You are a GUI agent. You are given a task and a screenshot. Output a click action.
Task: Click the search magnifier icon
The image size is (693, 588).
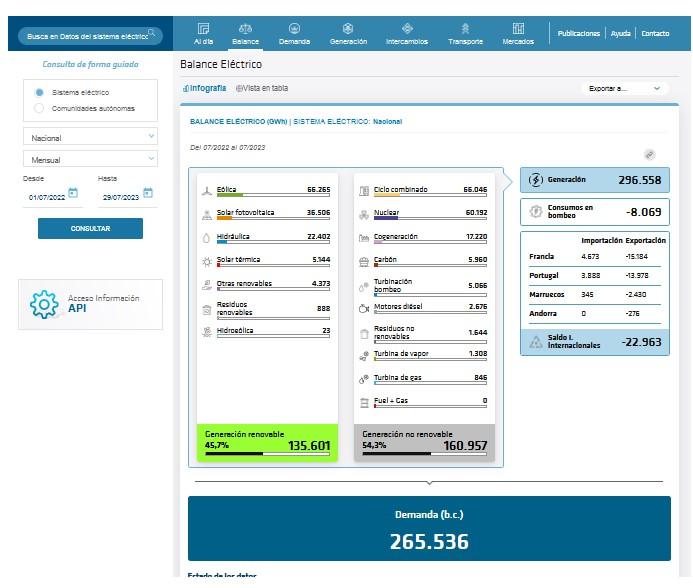point(152,34)
